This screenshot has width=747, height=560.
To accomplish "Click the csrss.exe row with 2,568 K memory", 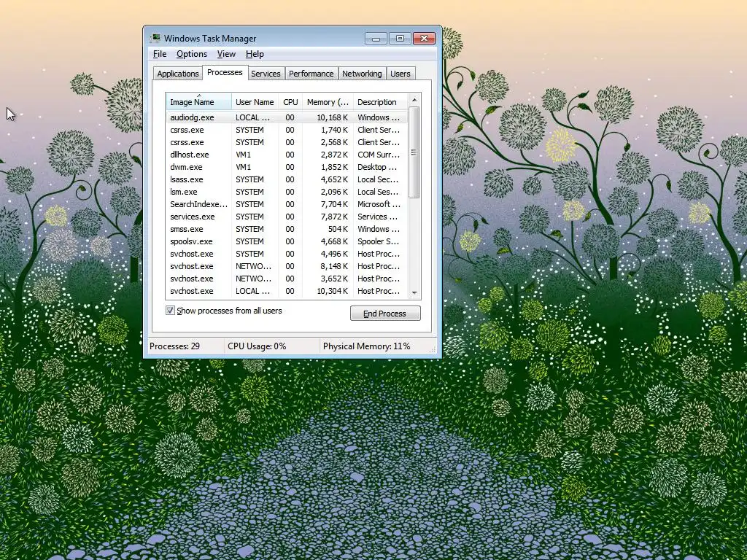I will click(x=287, y=142).
